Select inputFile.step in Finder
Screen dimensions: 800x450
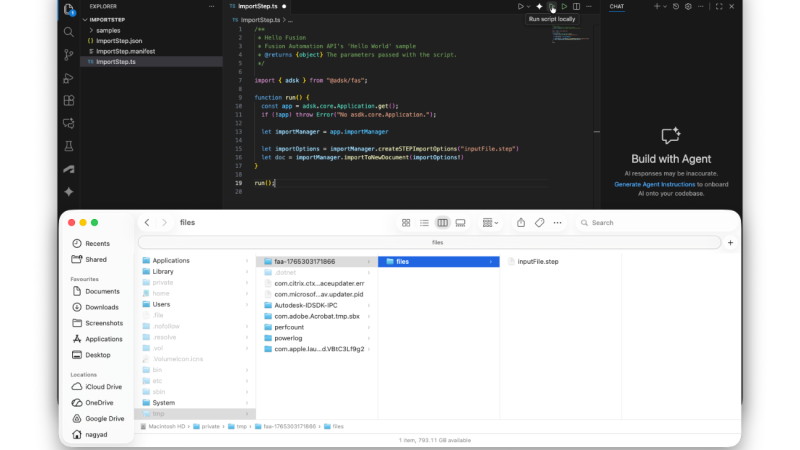(538, 261)
